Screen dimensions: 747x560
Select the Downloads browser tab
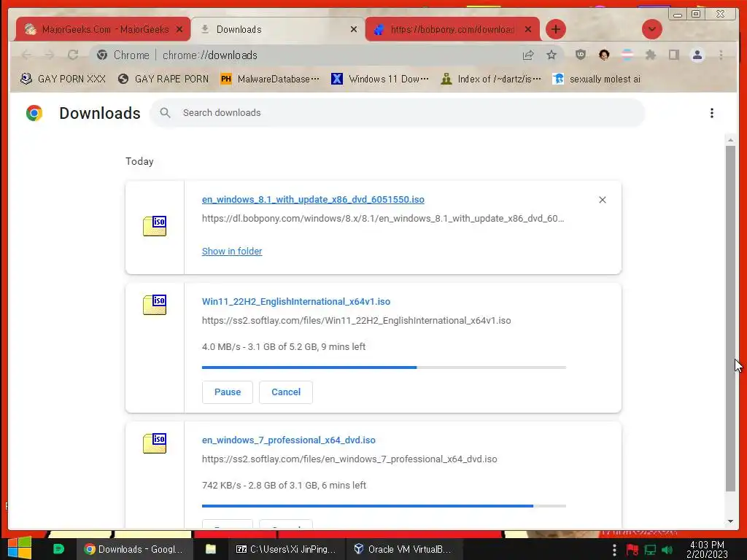click(278, 29)
